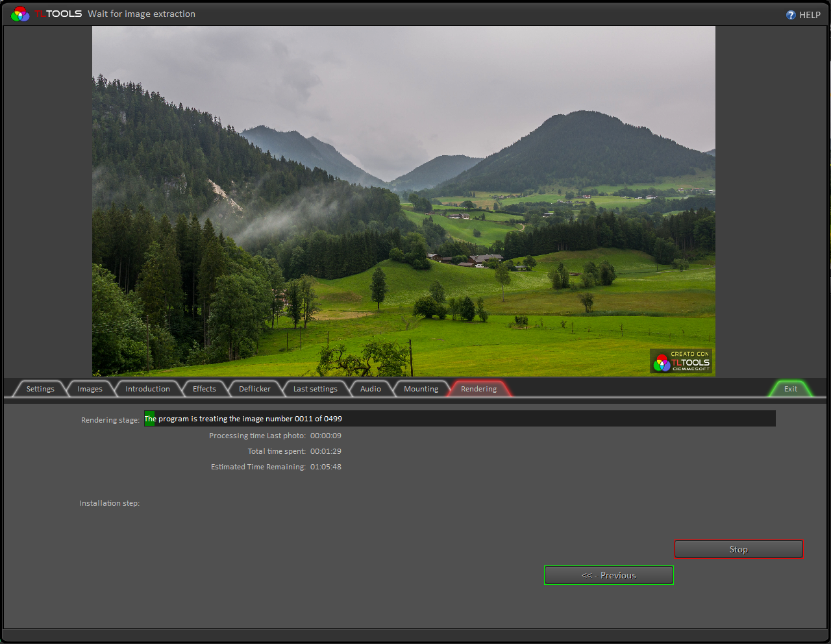Image resolution: width=831 pixels, height=644 pixels.
Task: Click the HELP text link
Action: [x=810, y=15]
